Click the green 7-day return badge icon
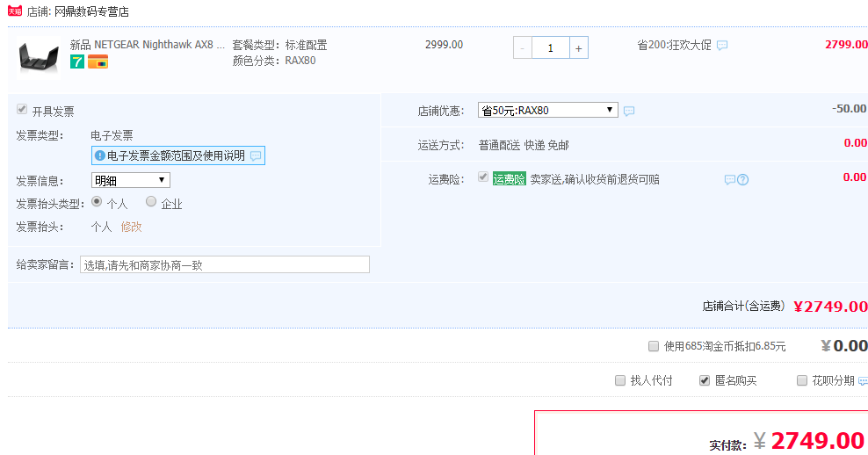This screenshot has height=455, width=868. (x=77, y=62)
